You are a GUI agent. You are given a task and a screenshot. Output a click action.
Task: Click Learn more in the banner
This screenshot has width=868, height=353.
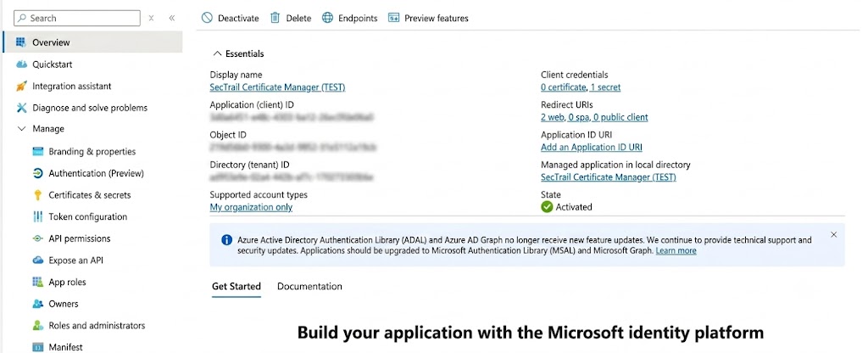676,250
